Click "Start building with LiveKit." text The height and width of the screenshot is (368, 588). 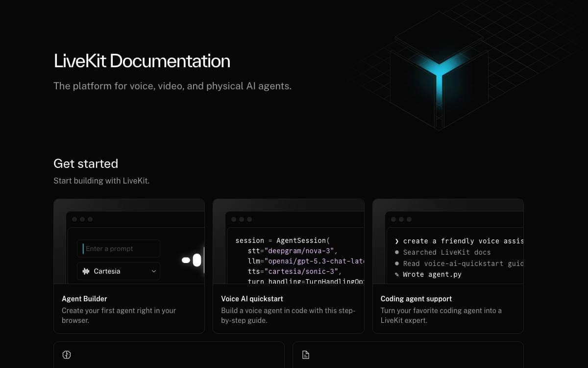coord(101,181)
